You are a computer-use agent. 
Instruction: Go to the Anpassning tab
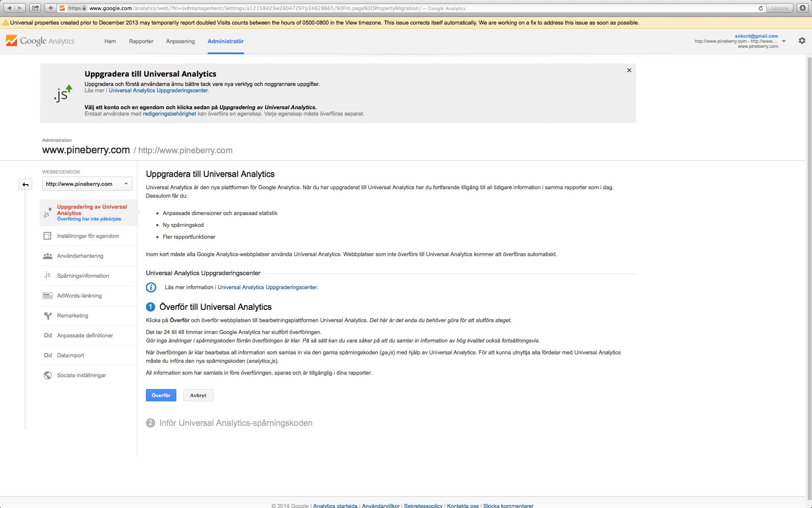pyautogui.click(x=181, y=41)
